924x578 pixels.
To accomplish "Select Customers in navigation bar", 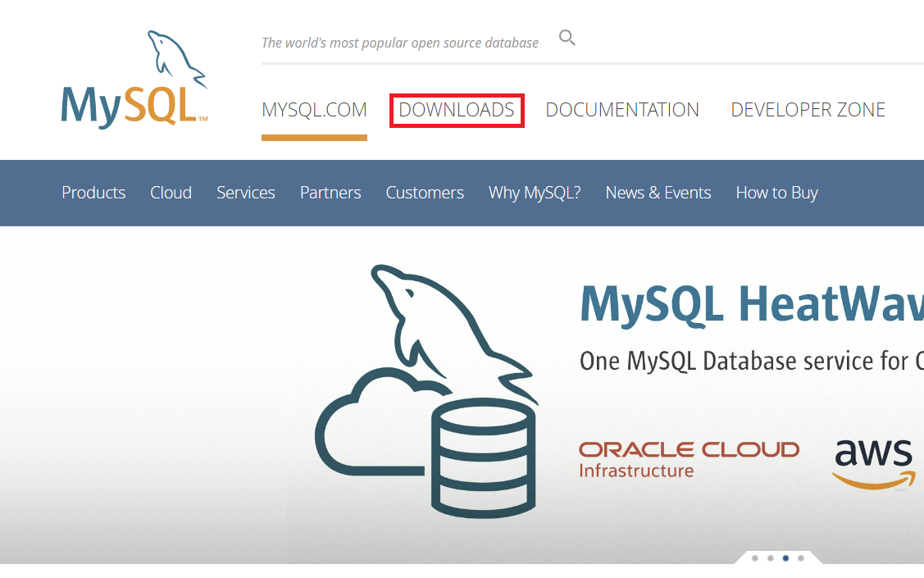I will [425, 193].
